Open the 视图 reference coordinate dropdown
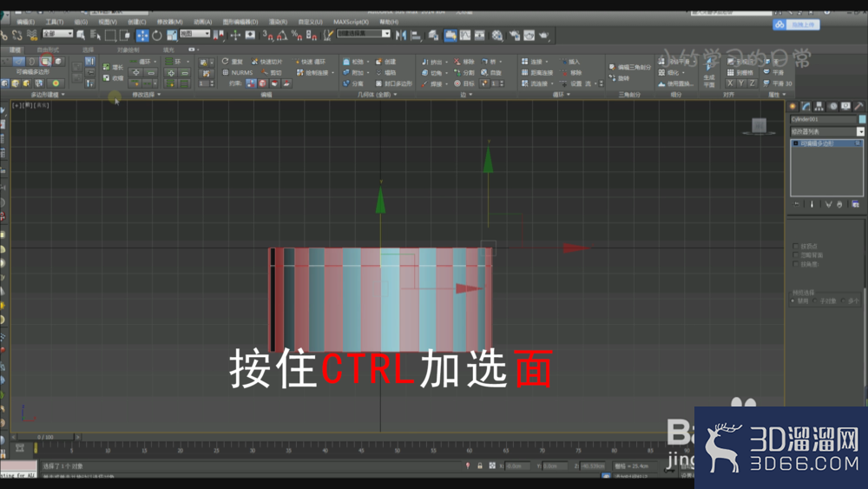This screenshot has height=489, width=868. [194, 34]
